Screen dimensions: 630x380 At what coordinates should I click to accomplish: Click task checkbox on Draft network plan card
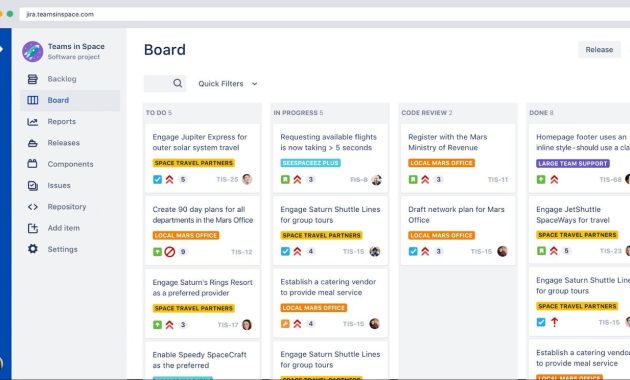click(413, 251)
